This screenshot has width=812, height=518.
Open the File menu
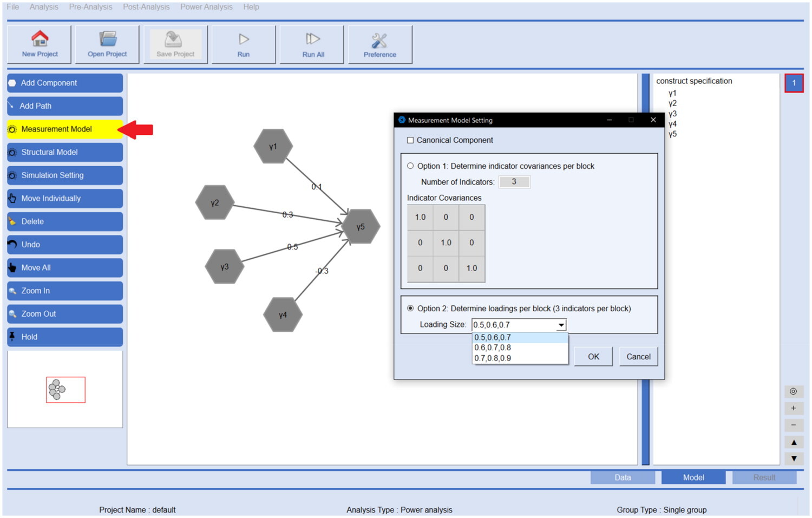12,7
